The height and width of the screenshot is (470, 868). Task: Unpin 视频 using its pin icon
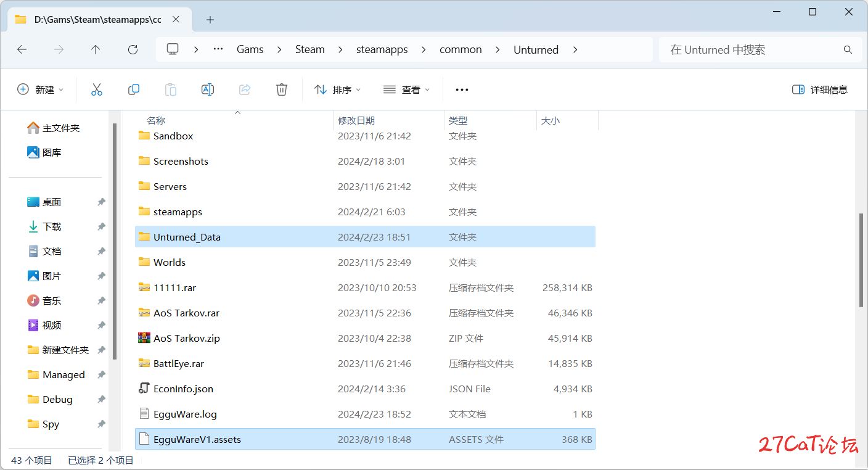(x=101, y=325)
